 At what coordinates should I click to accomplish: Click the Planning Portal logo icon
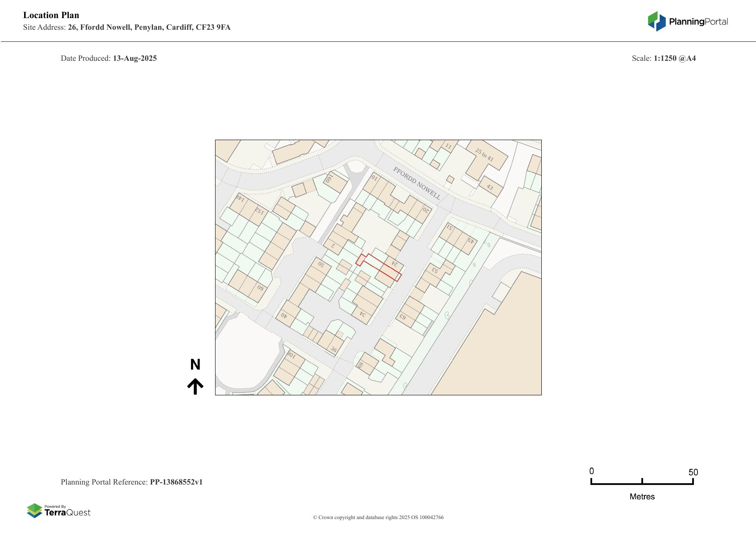coord(656,22)
